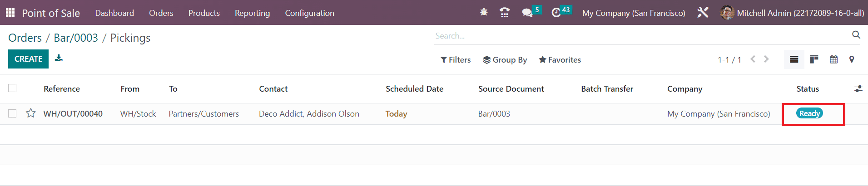Open the VoIP phone icon
Image resolution: width=868 pixels, height=186 pixels.
coord(504,12)
